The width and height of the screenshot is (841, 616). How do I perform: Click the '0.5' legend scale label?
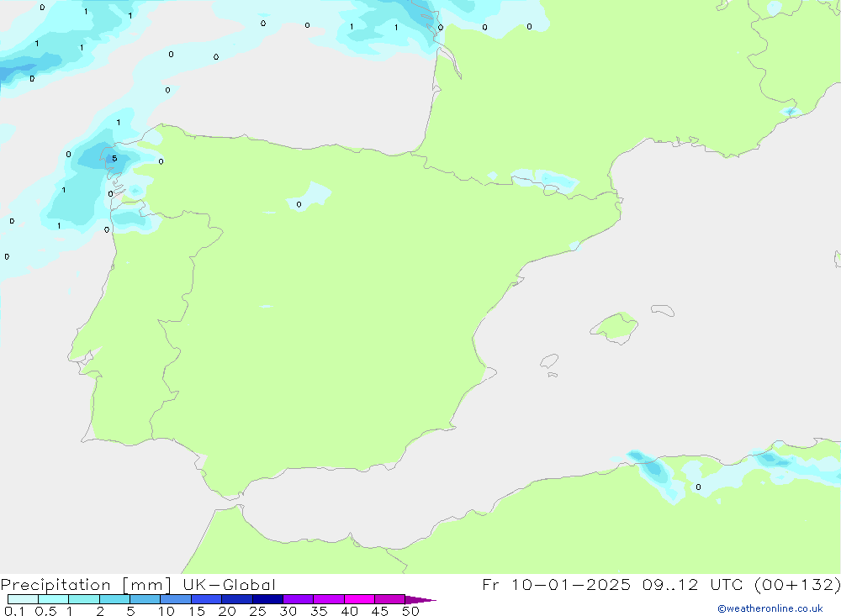(45, 611)
